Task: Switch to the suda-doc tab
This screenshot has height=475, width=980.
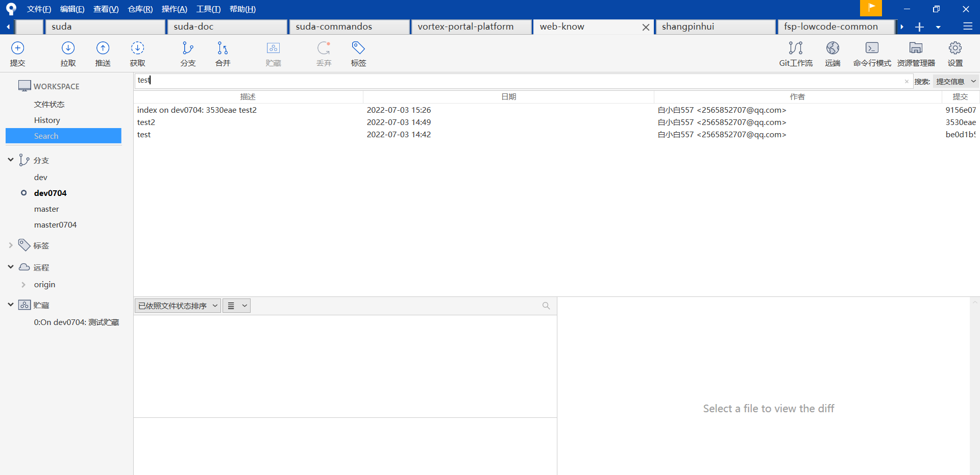Action: tap(227, 27)
